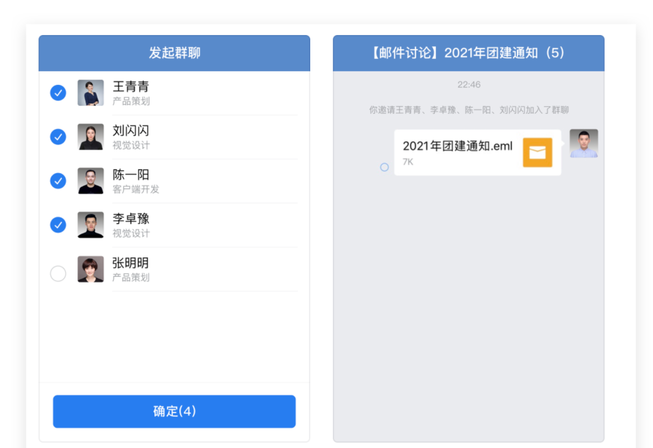Click the sending status circle beside the file message
This screenshot has width=653, height=448.
click(x=384, y=167)
